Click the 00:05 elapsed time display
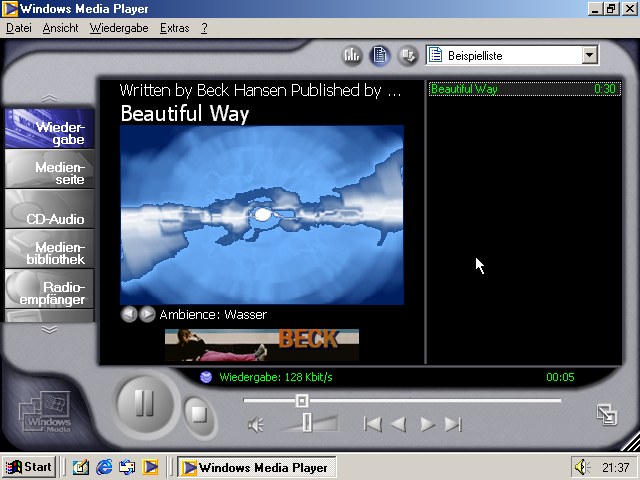The image size is (640, 480). (560, 377)
